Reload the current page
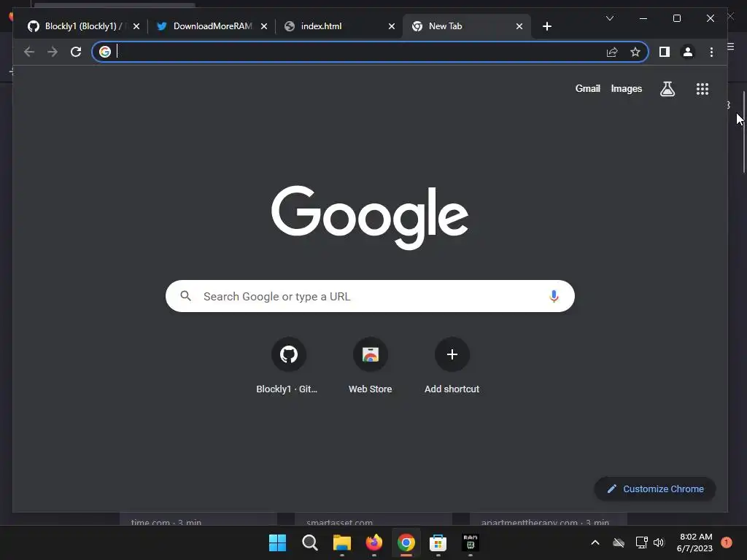This screenshot has width=747, height=560. 76,52
